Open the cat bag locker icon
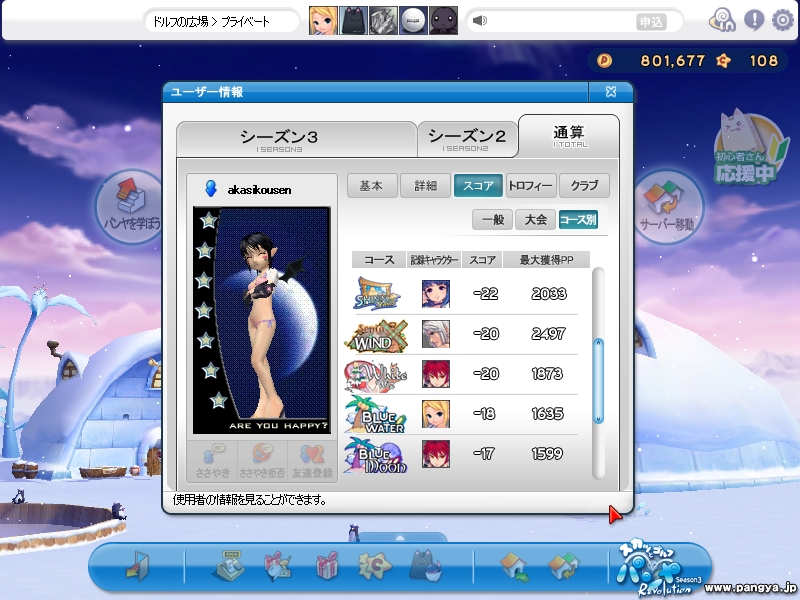 tap(425, 565)
